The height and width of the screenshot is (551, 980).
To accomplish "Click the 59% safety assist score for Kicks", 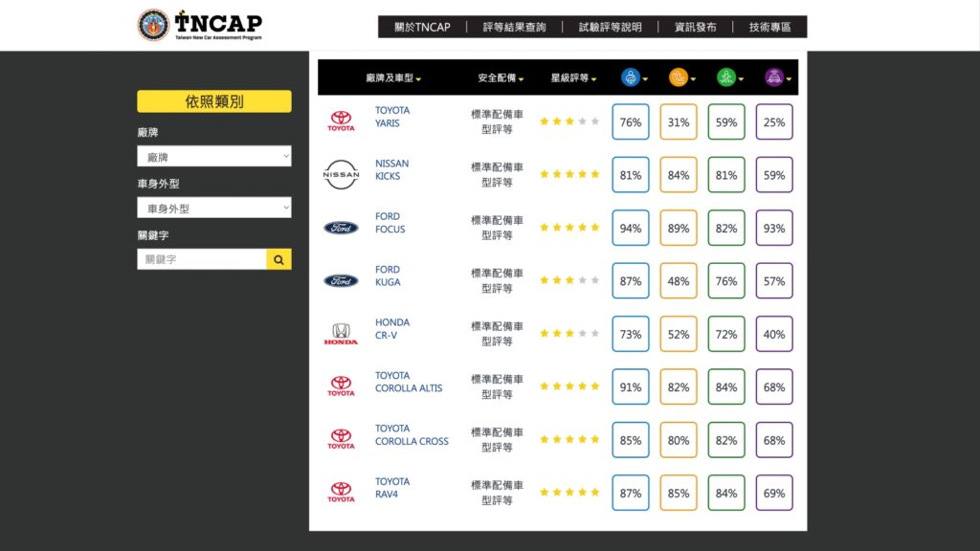I will [x=774, y=175].
